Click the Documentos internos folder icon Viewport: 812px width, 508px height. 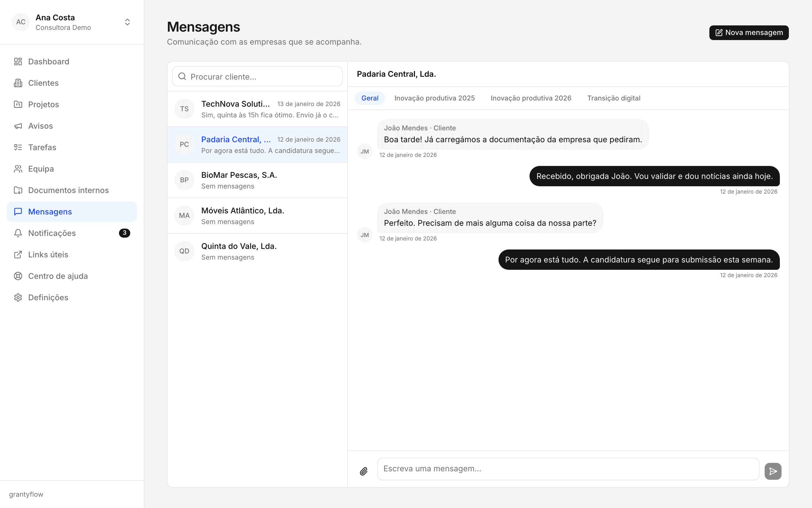click(18, 190)
